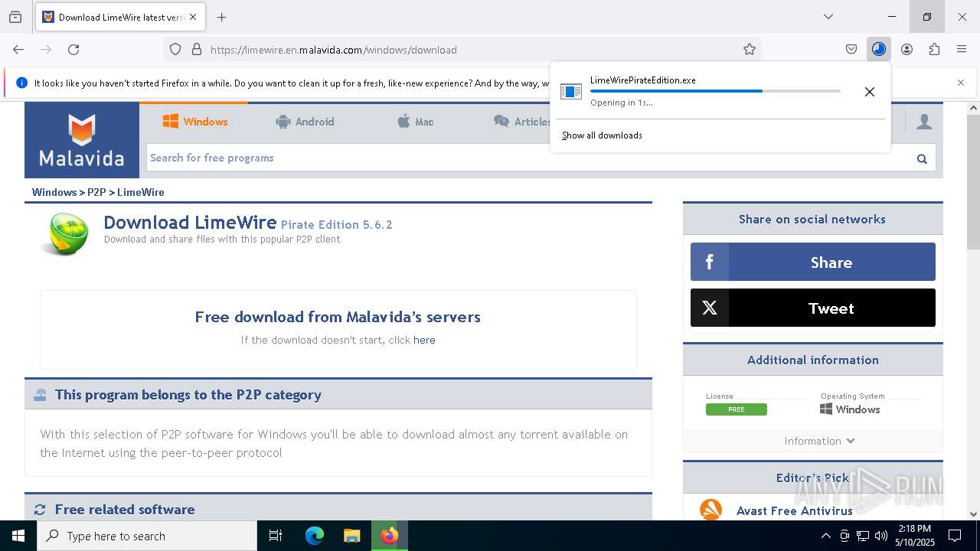Open the Articles tab

pos(522,122)
